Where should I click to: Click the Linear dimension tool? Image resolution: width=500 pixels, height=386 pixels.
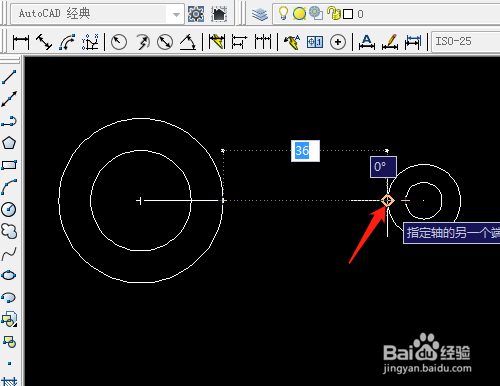pos(21,42)
